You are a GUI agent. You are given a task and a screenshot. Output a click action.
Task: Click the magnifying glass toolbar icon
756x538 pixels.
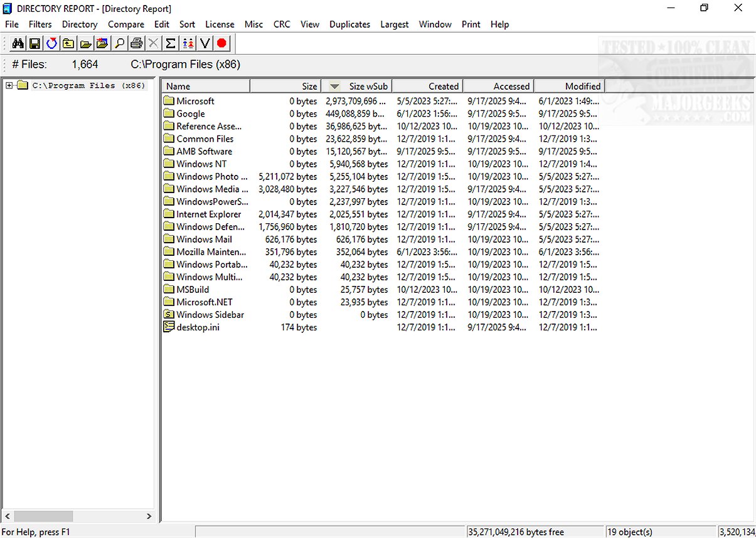tap(119, 44)
